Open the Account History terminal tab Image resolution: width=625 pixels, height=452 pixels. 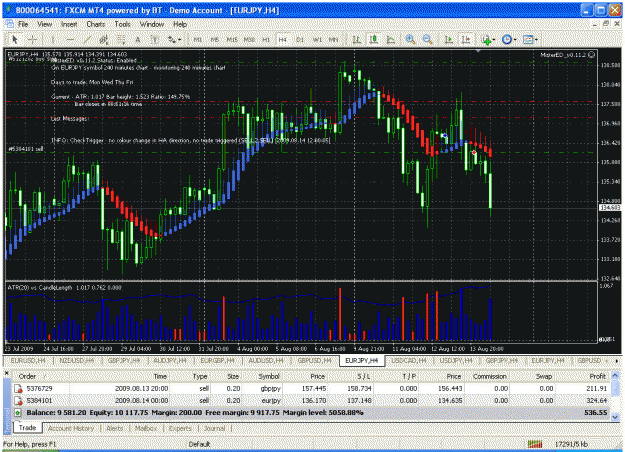pyautogui.click(x=71, y=428)
